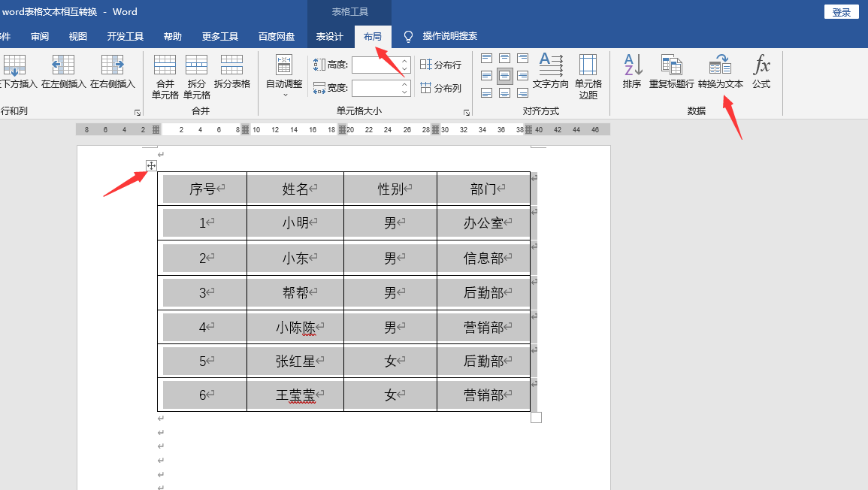
Task: Click the 分布列 distribute columns button
Action: (440, 88)
